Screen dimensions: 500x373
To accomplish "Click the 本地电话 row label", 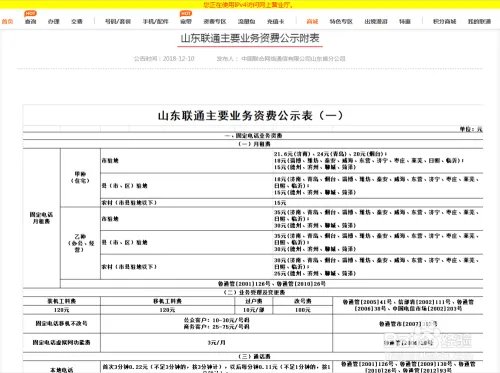I will click(62, 370).
